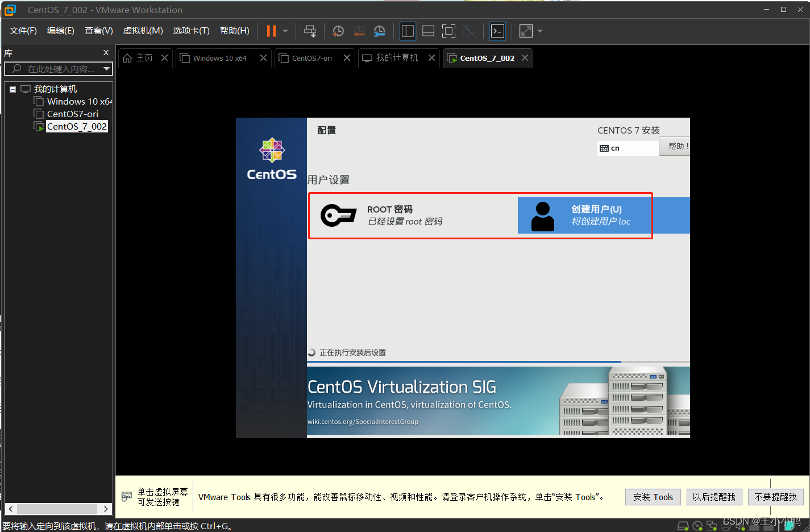The image size is (810, 532).
Task: Open the 虚拟机(M) menu
Action: (143, 31)
